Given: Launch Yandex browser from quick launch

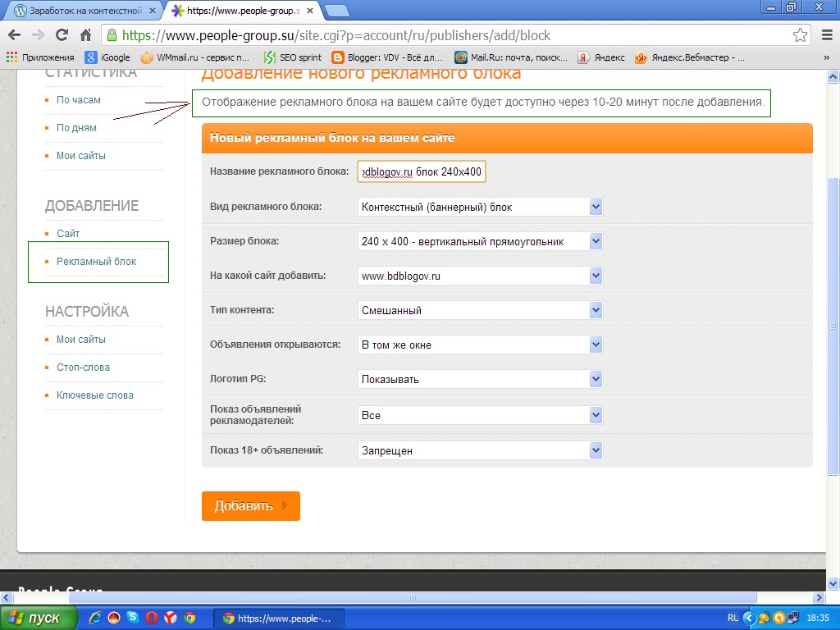Looking at the screenshot, I should 171,618.
